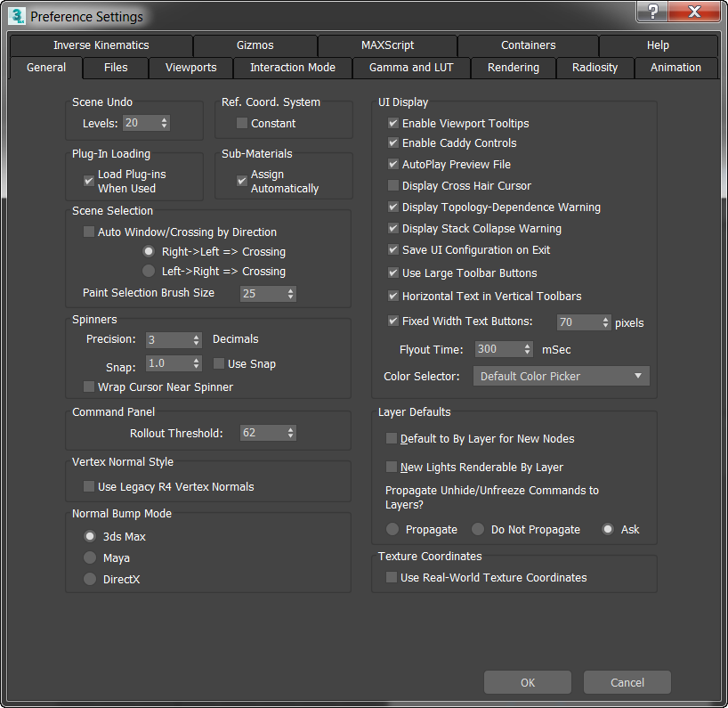Enable New Lights Renderable By Layer
The width and height of the screenshot is (728, 708).
coord(392,467)
